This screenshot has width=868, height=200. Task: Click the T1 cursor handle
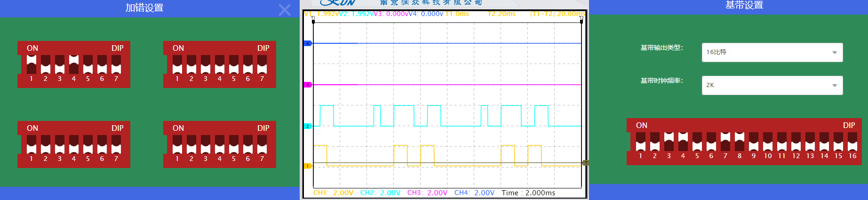tap(313, 20)
